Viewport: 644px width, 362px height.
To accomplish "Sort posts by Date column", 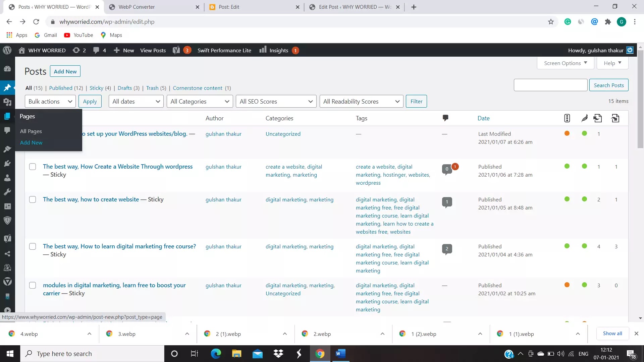I will [x=483, y=118].
